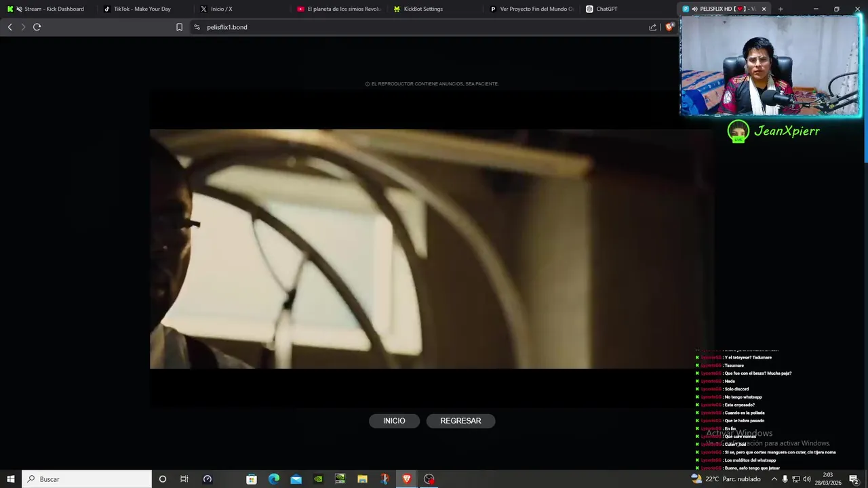Open Brave Shields icon
The height and width of the screenshot is (488, 868).
click(x=670, y=27)
